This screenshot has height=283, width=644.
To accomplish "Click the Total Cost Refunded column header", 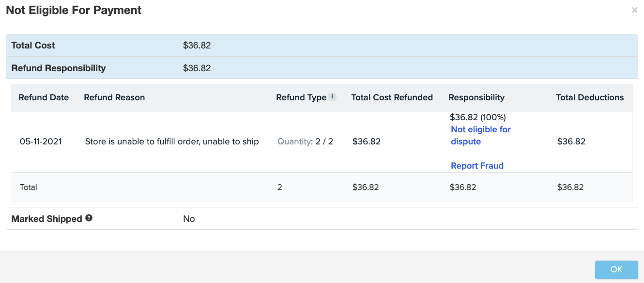I will click(392, 97).
